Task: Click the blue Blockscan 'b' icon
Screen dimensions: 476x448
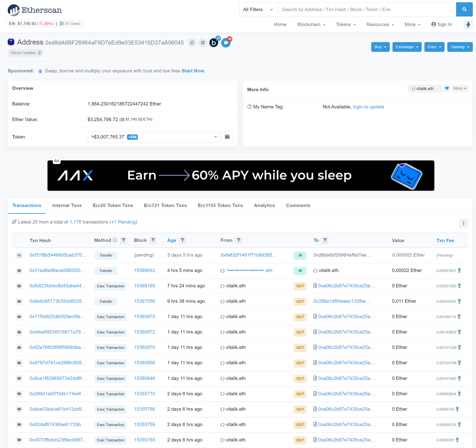Action: pyautogui.click(x=214, y=43)
